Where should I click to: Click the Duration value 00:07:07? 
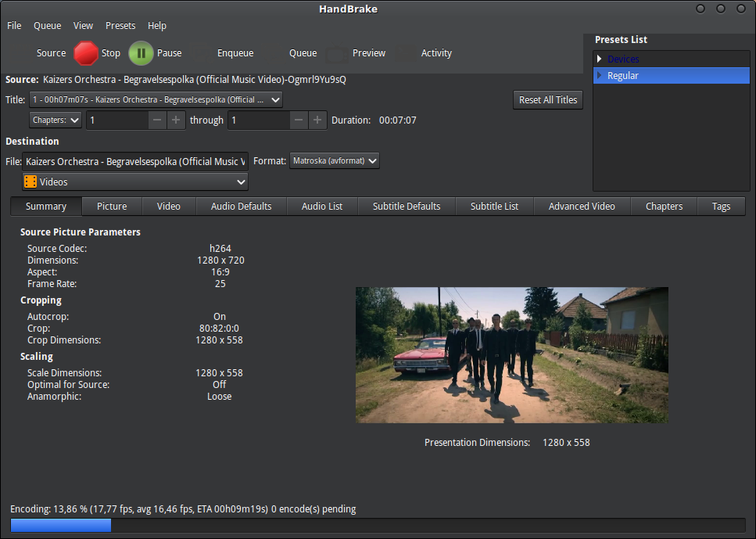pyautogui.click(x=397, y=120)
